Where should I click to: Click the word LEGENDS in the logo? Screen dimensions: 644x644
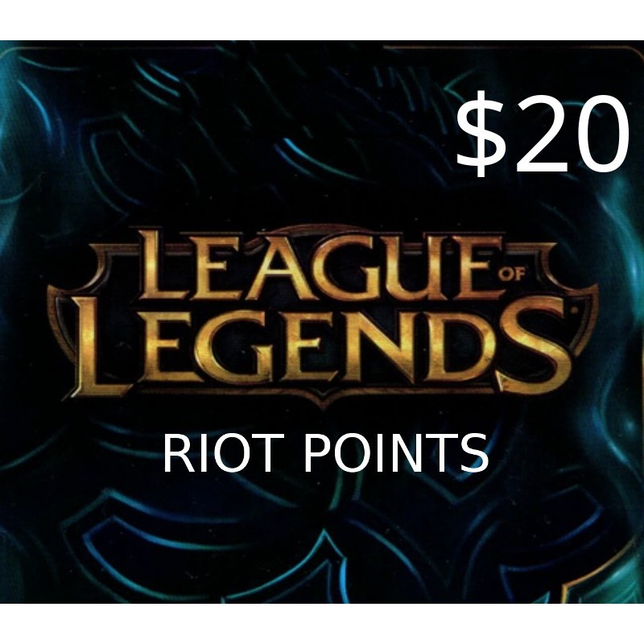point(323,347)
